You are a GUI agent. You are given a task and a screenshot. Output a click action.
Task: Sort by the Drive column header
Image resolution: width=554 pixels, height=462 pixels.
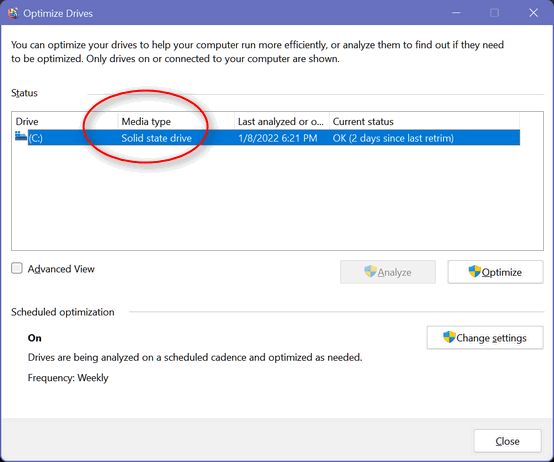tap(65, 122)
